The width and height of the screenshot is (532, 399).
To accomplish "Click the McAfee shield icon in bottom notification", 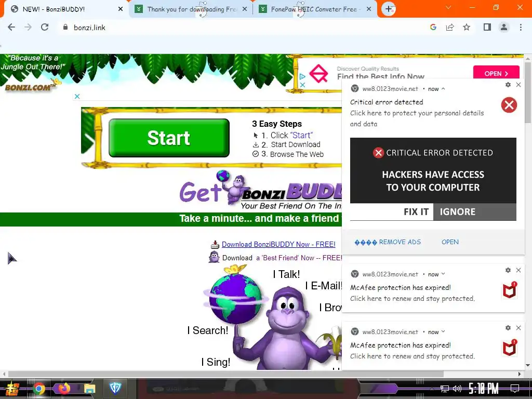I will pos(510,348).
